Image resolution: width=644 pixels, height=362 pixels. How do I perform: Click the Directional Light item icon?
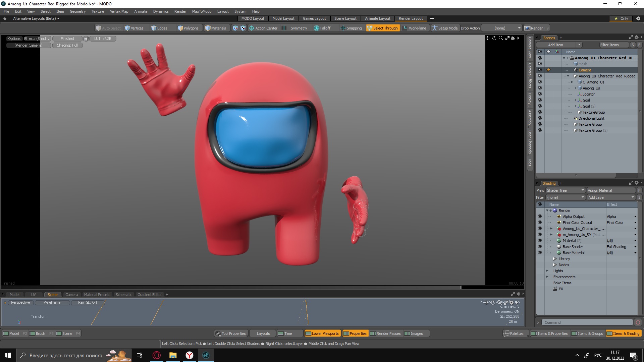click(576, 118)
